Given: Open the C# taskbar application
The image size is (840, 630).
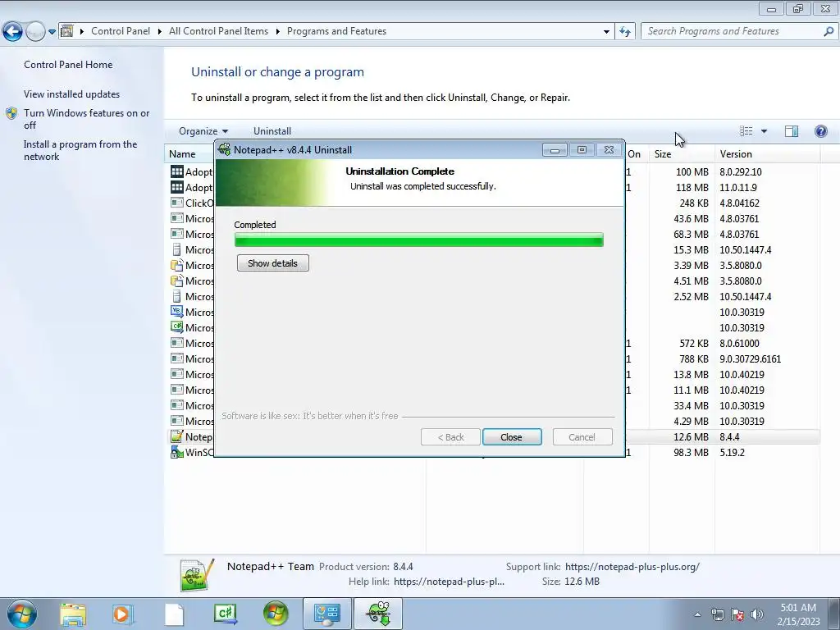Looking at the screenshot, I should click(x=225, y=614).
